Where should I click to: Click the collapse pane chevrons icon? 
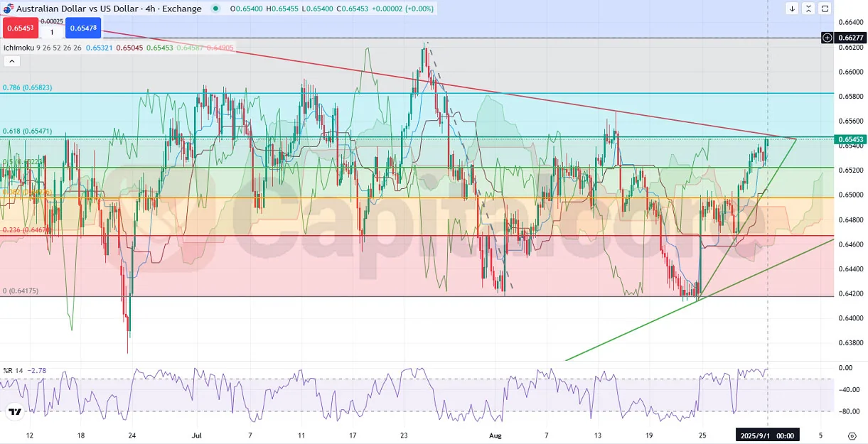coord(808,9)
